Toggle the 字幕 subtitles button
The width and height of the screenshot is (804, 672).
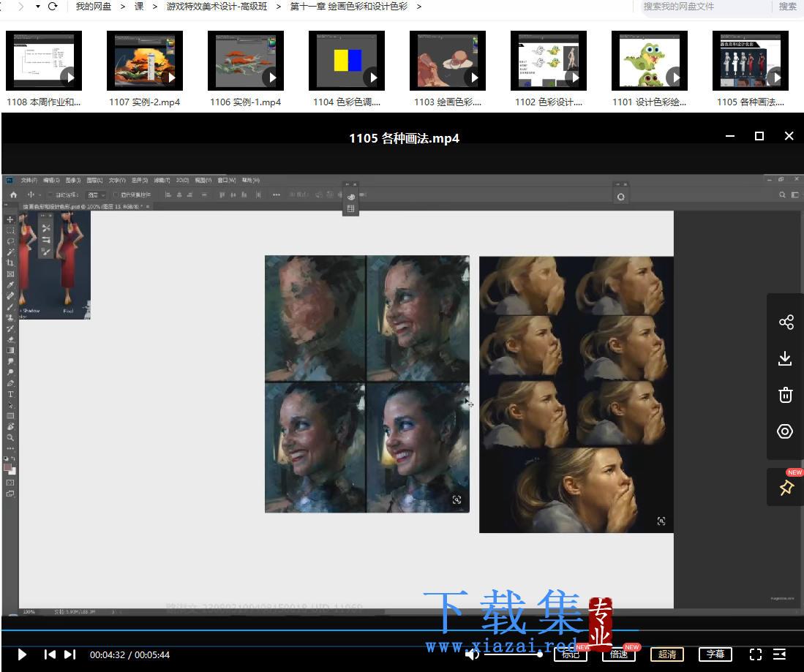click(x=715, y=654)
